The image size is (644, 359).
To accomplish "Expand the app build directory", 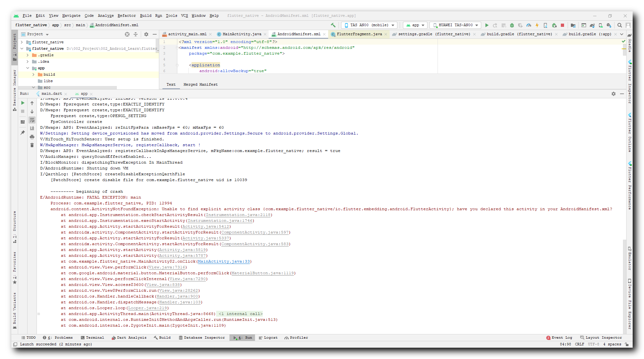I will [x=35, y=74].
